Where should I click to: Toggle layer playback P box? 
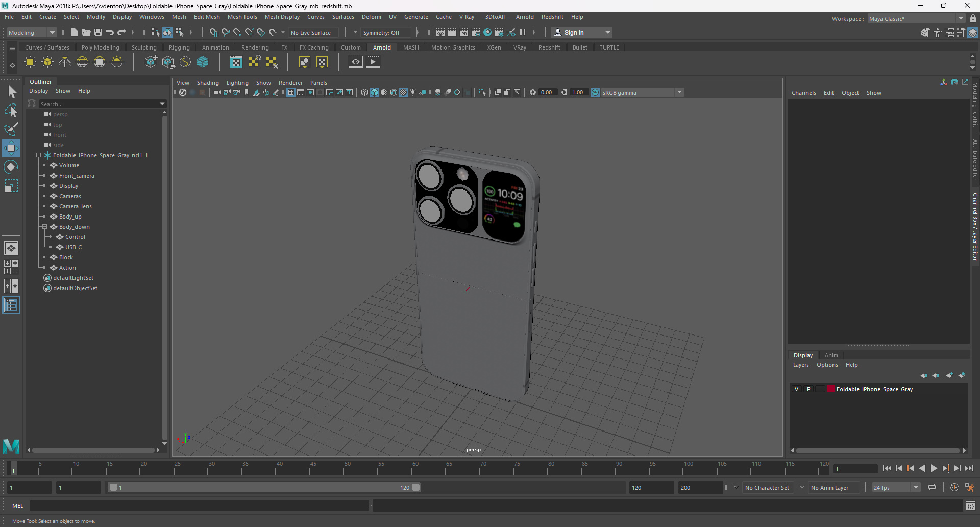click(808, 389)
